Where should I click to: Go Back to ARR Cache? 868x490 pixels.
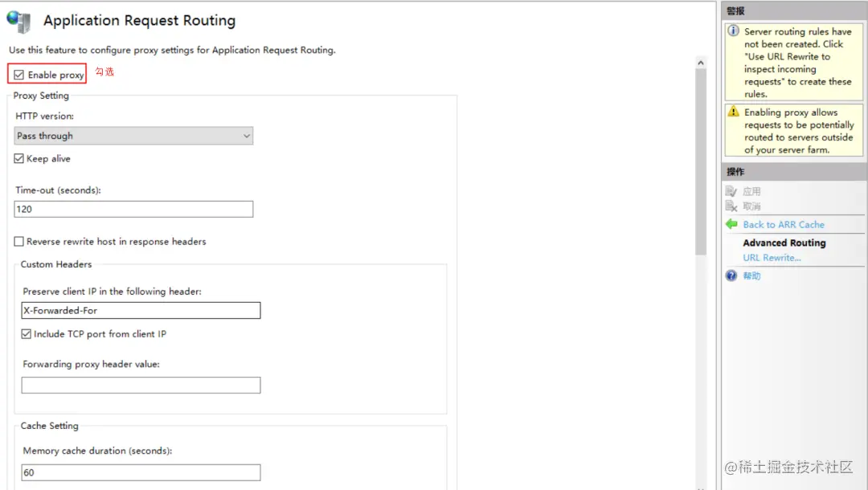point(784,225)
